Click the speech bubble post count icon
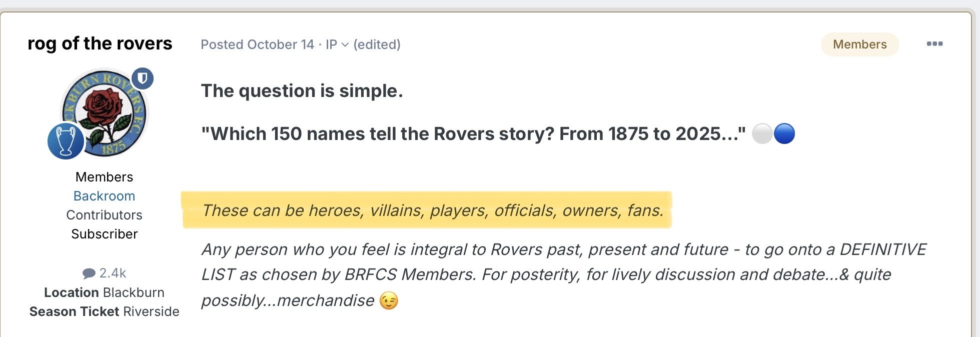Screen dimensions: 980x337 (89, 273)
